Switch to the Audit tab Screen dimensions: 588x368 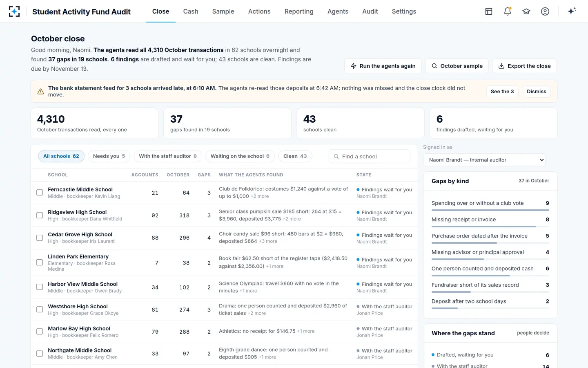tap(370, 11)
